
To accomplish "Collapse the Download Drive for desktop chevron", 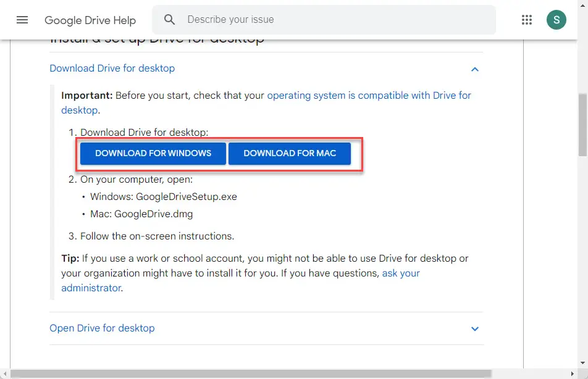I will click(475, 69).
